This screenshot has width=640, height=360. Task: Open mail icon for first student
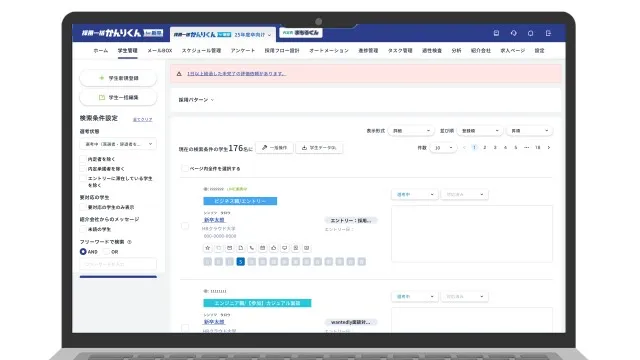(229, 248)
